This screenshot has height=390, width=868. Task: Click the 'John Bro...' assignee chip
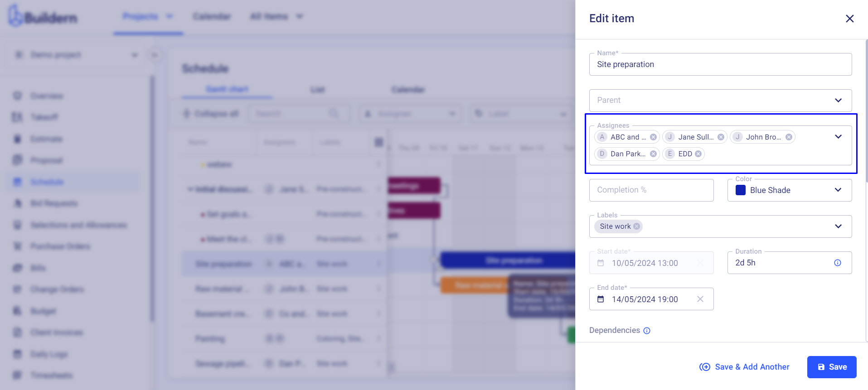pyautogui.click(x=762, y=137)
